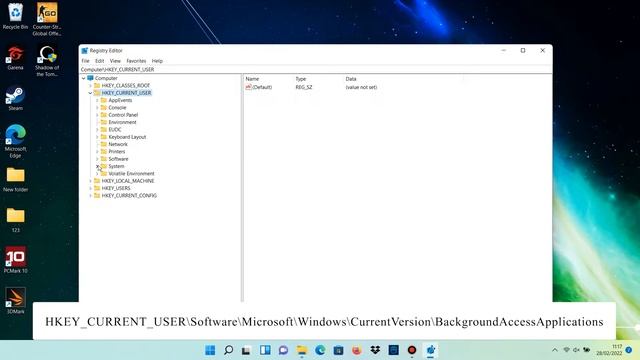
Task: Open the View menu
Action: (115, 61)
